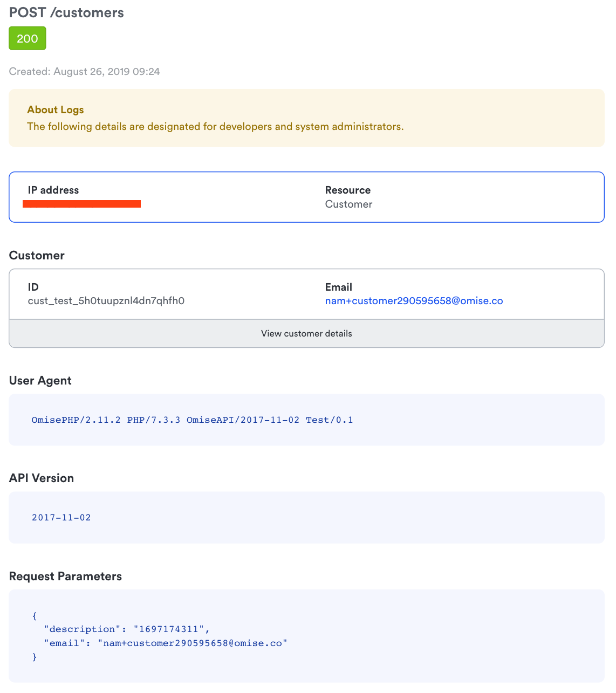
Task: Click the User Agent heading
Action: click(x=40, y=381)
